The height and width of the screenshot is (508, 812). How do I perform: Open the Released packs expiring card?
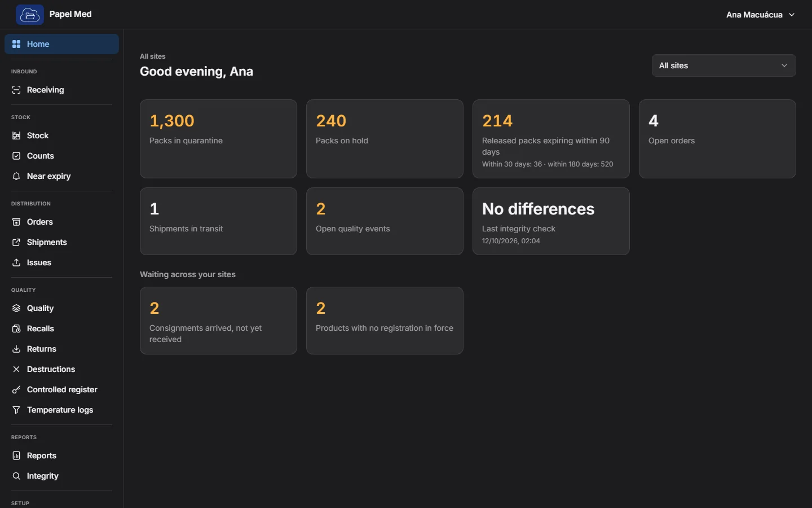coord(551,139)
